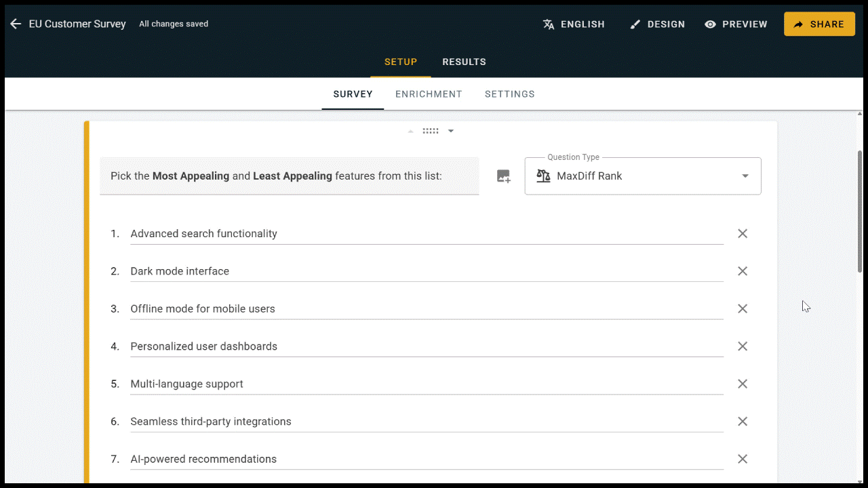Remove the Dark mode interface option

[x=742, y=271]
